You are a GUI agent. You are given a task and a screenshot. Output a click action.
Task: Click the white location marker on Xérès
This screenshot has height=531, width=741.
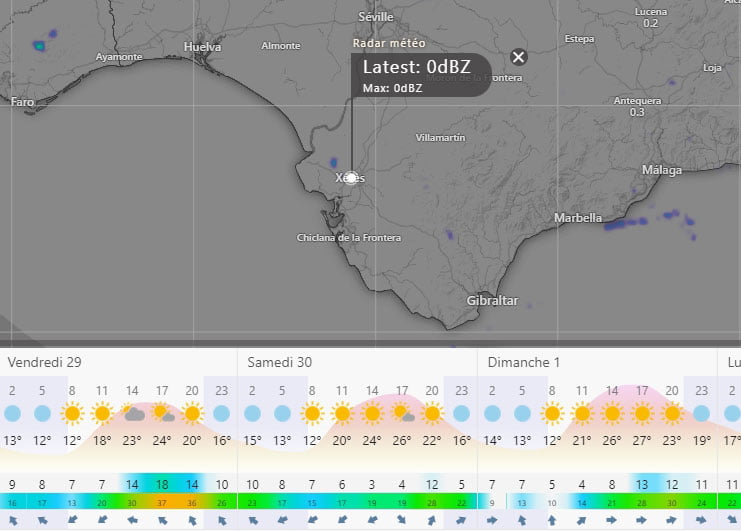coord(351,177)
